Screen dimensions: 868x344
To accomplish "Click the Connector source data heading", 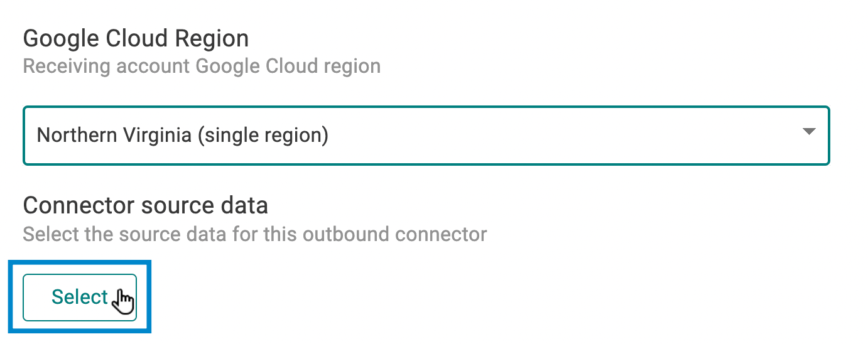I will [x=145, y=205].
